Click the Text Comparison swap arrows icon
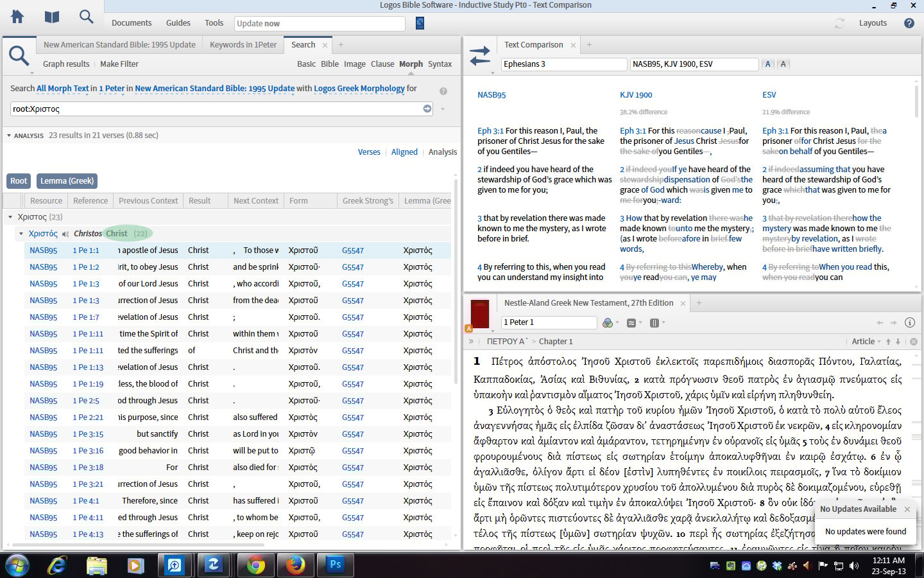The image size is (924, 578). (480, 55)
